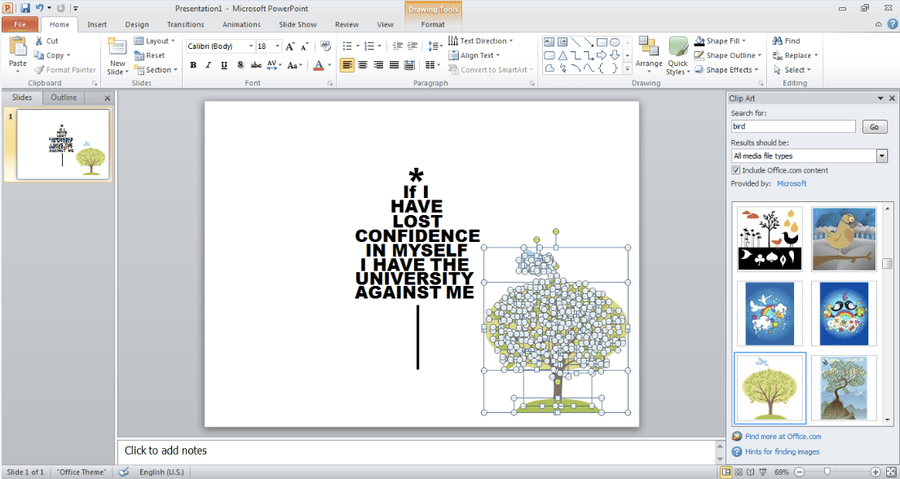Click Increase Font Size icon
Image resolution: width=900 pixels, height=479 pixels.
click(290, 46)
